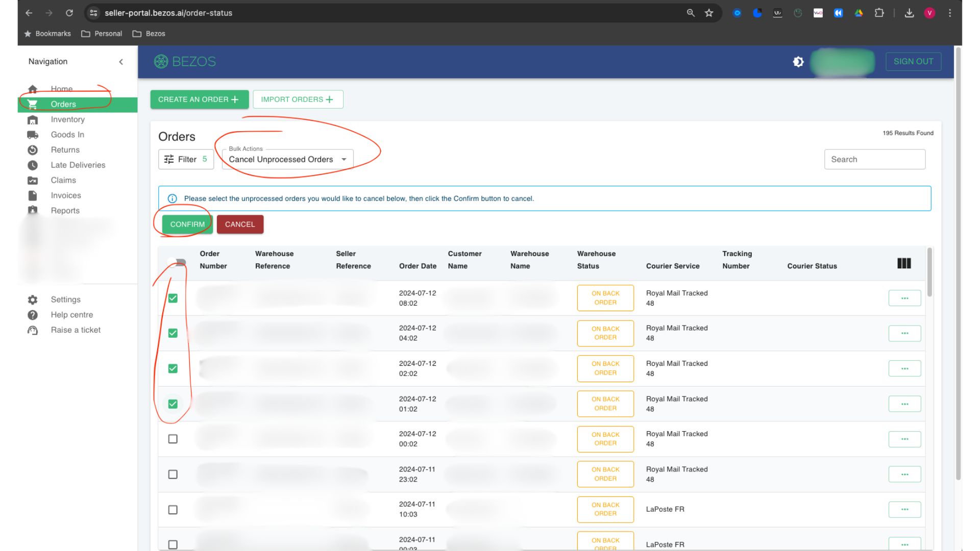Click the Chrome profile avatar V
Image resolution: width=980 pixels, height=551 pixels.
pos(929,13)
